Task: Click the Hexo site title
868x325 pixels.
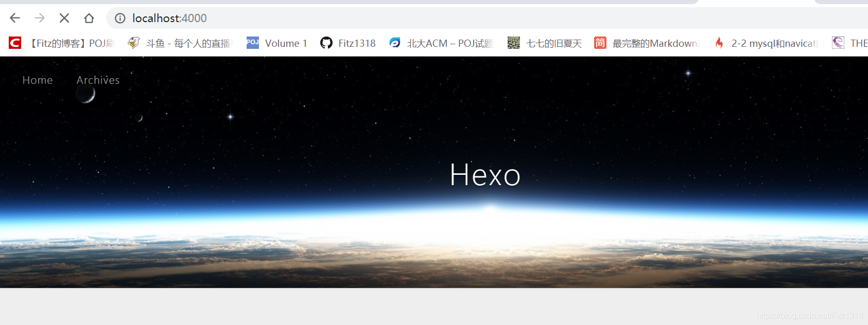Action: (485, 175)
